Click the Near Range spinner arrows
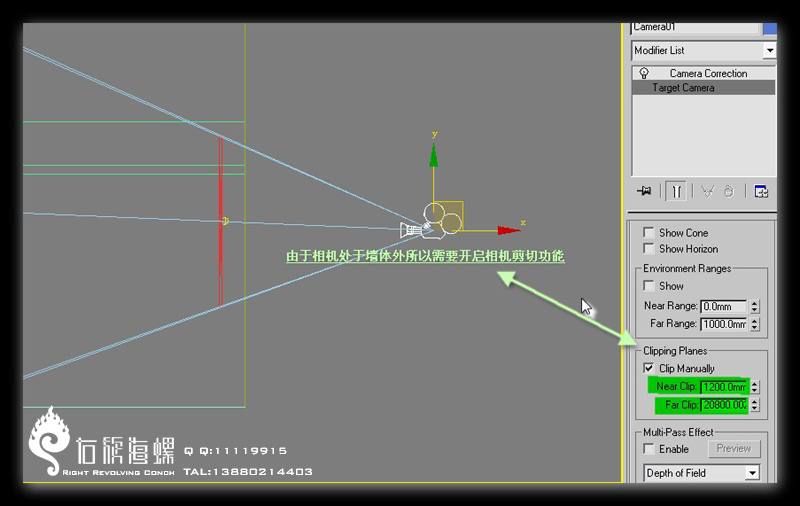Screen dimensions: 800x506 click(x=755, y=306)
